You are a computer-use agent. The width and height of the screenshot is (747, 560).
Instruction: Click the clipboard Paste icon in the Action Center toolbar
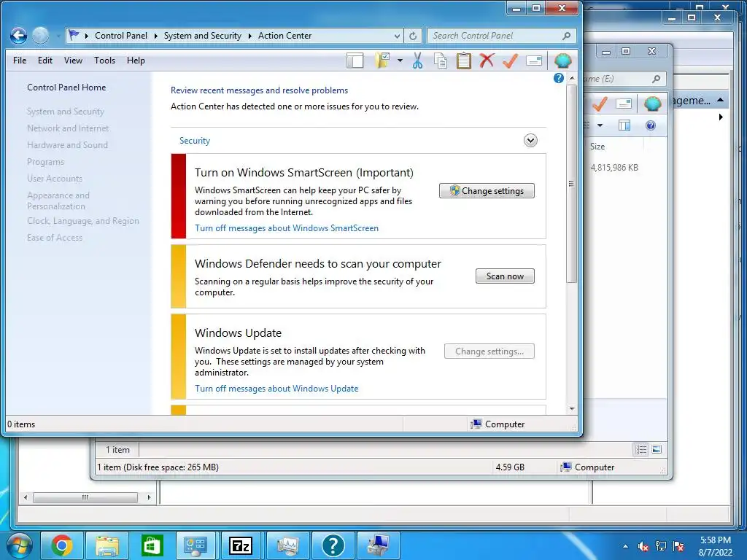tap(463, 61)
